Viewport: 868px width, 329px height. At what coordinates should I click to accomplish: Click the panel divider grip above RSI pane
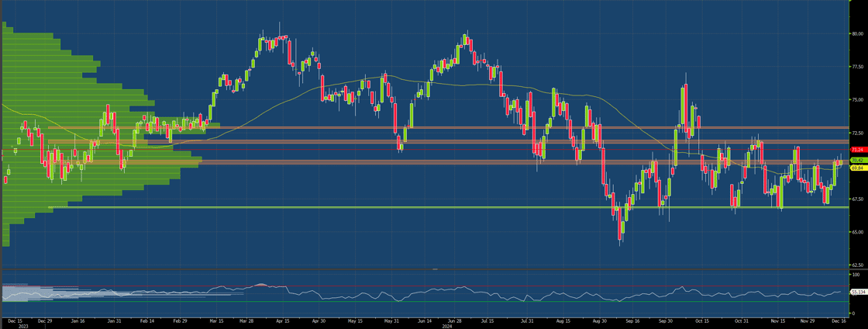point(435,269)
